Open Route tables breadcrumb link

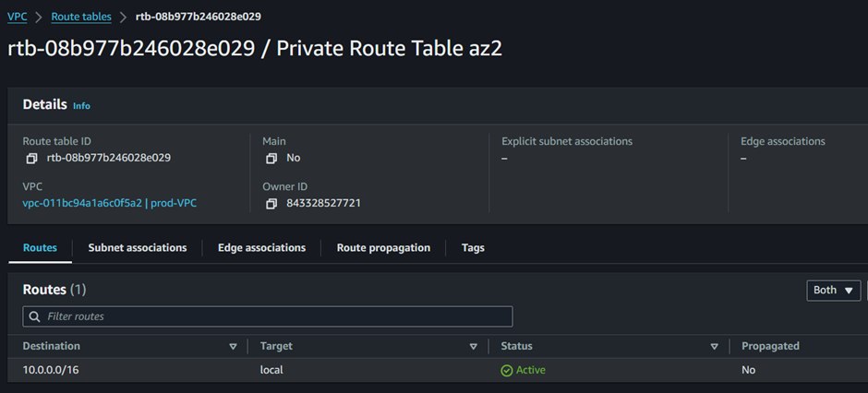[81, 17]
